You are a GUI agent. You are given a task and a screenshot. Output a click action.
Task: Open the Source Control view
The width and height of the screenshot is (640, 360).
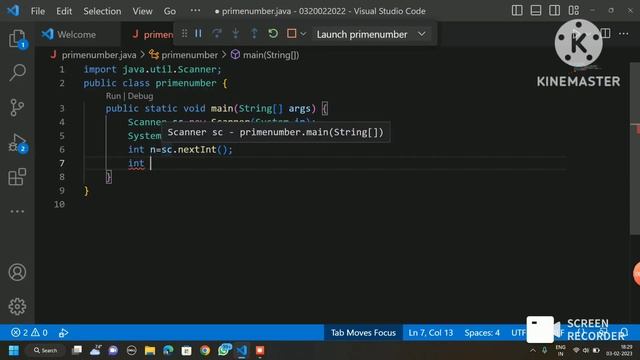[17, 108]
